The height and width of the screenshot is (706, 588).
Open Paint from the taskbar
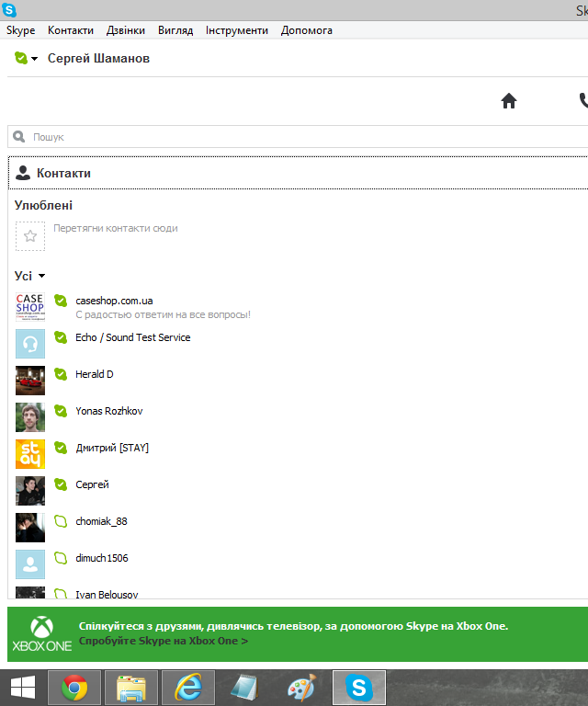(x=300, y=688)
